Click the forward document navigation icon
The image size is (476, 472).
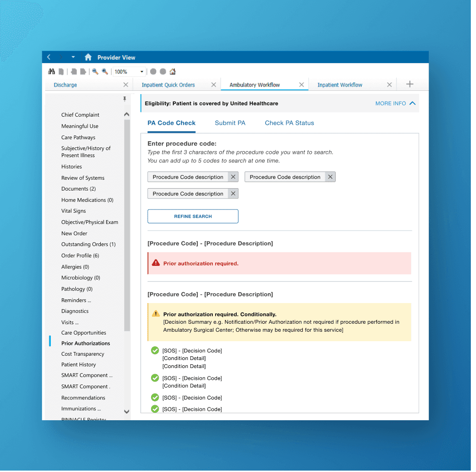[x=83, y=71]
